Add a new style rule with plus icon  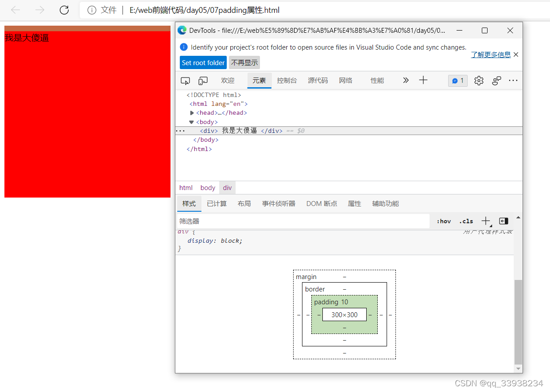(486, 221)
